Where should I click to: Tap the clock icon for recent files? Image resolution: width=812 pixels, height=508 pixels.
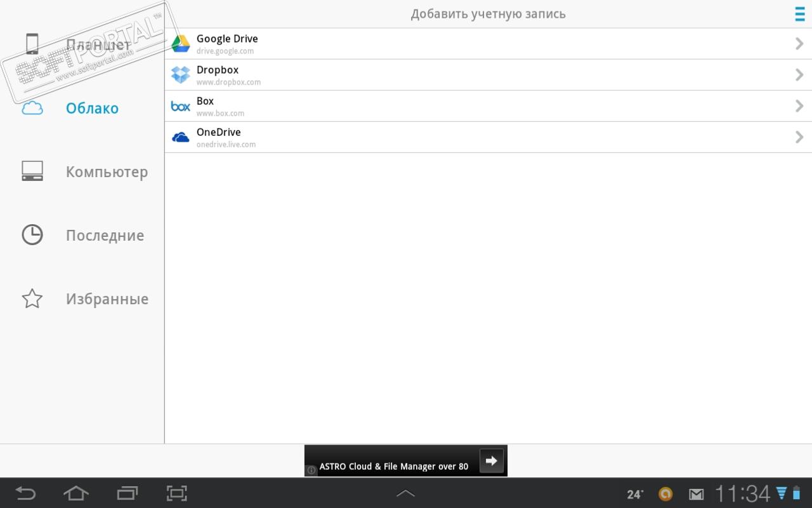32,235
